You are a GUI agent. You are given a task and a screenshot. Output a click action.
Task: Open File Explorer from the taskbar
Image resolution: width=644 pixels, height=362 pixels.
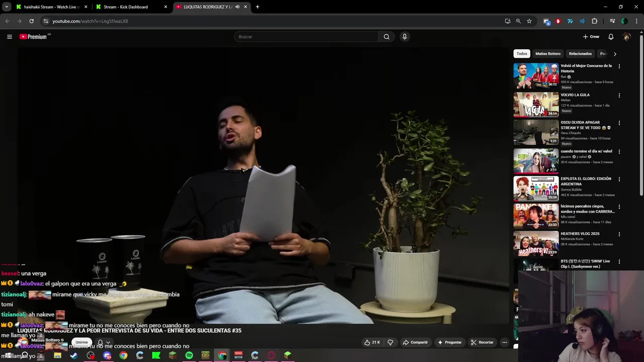pos(57,355)
